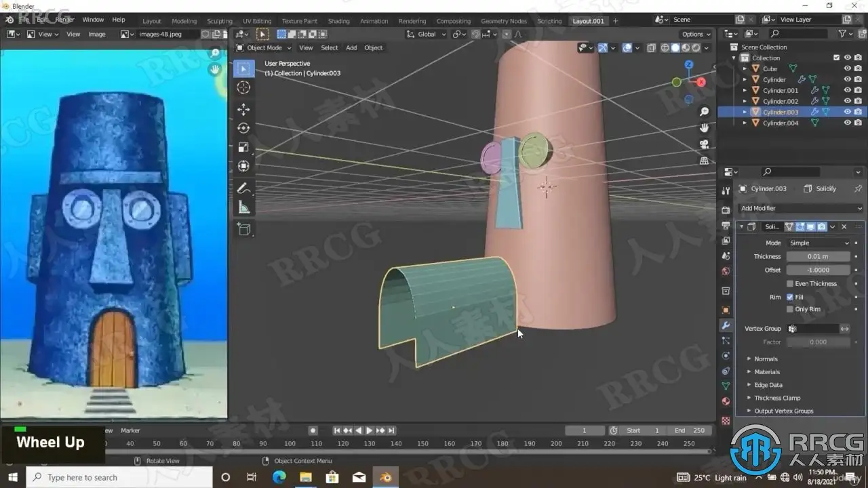Viewport: 868px width, 488px height.
Task: Open the Solidify Mode dropdown
Action: click(818, 243)
